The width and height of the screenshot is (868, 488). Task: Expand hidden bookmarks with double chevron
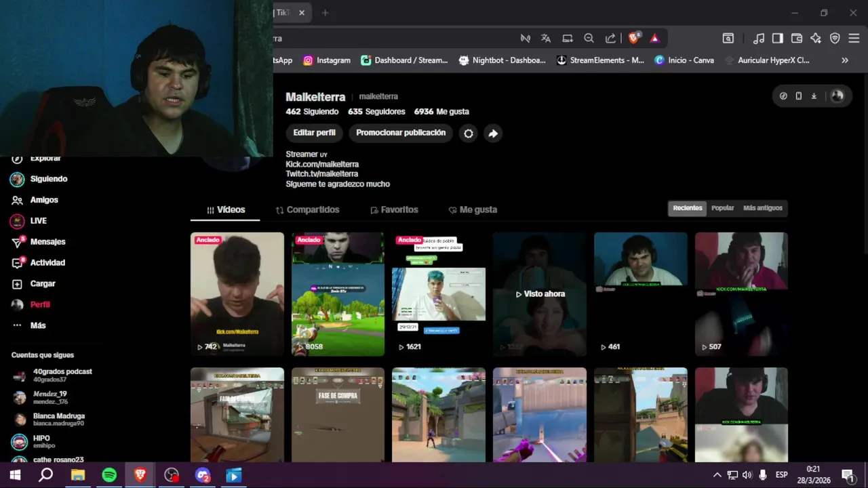(x=845, y=60)
